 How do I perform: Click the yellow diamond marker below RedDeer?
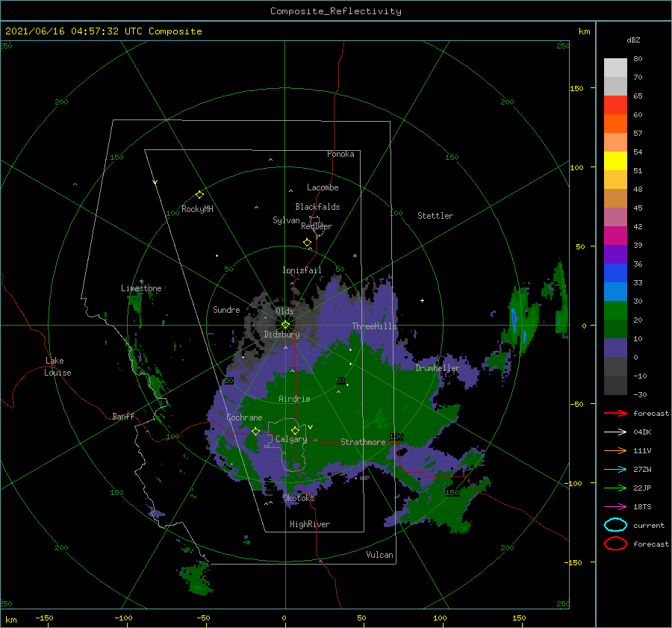tap(307, 243)
